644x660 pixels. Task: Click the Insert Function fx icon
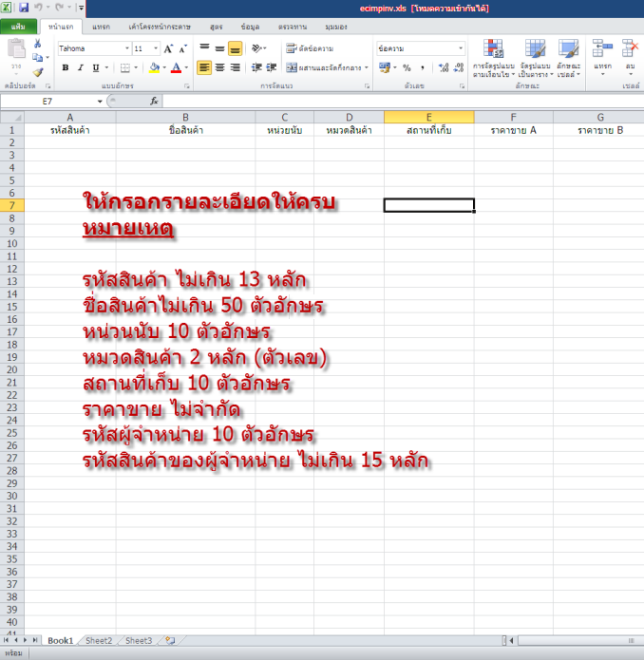[154, 101]
